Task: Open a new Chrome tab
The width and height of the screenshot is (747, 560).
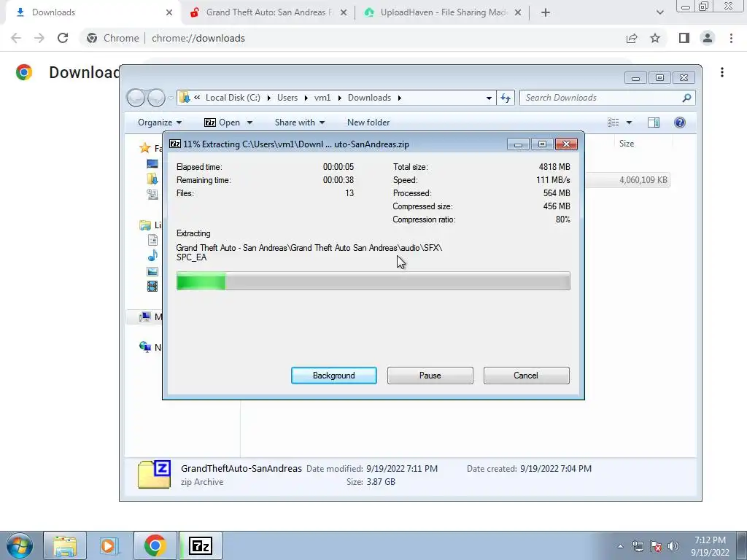Action: click(x=546, y=12)
